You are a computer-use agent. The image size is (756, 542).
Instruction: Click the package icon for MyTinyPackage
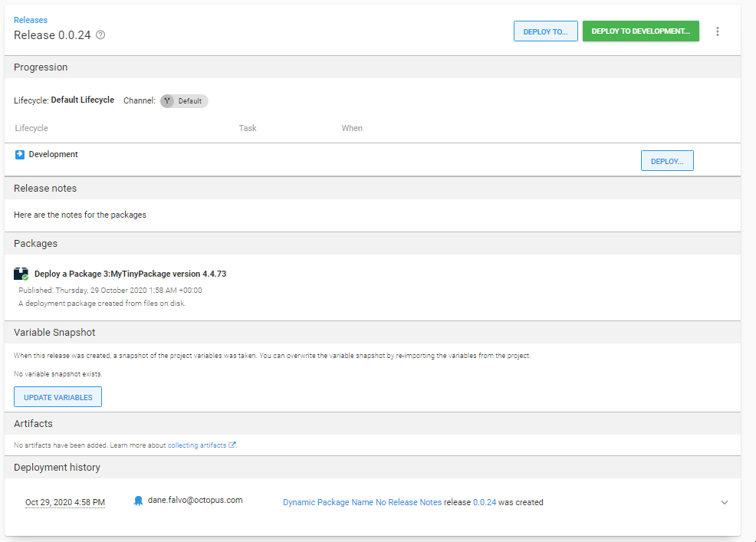pos(21,274)
